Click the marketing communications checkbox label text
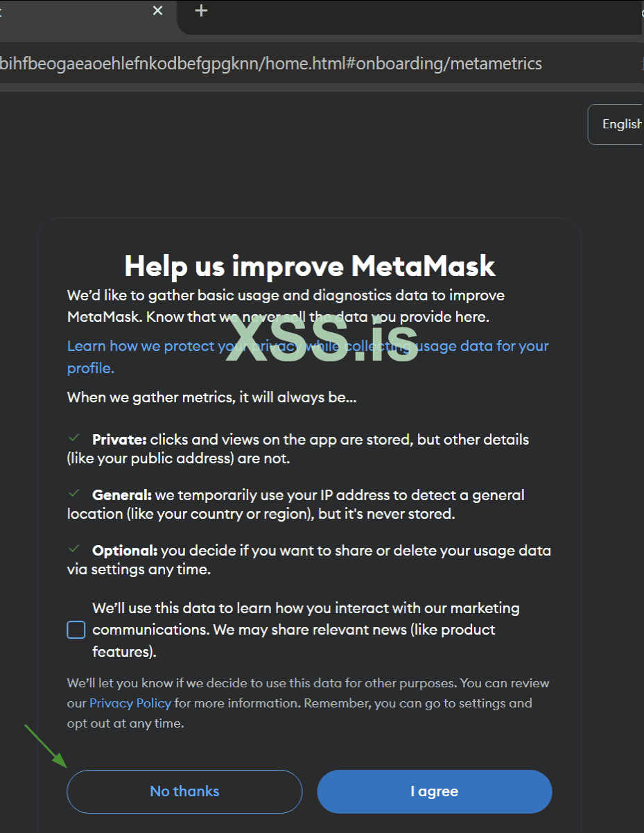The image size is (644, 833). point(306,630)
